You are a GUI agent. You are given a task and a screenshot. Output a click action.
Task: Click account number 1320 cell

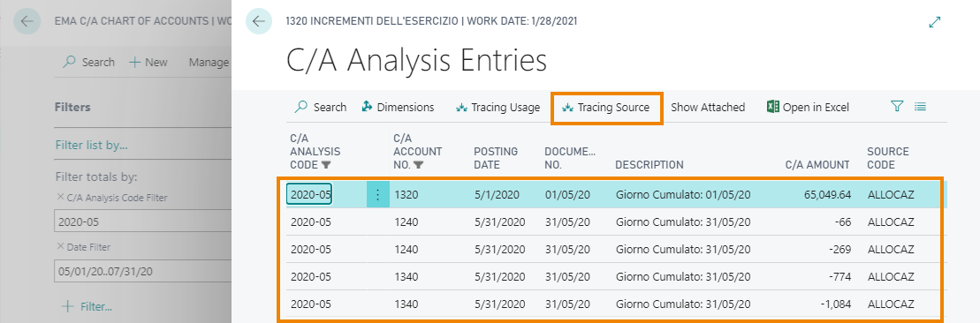(x=406, y=195)
